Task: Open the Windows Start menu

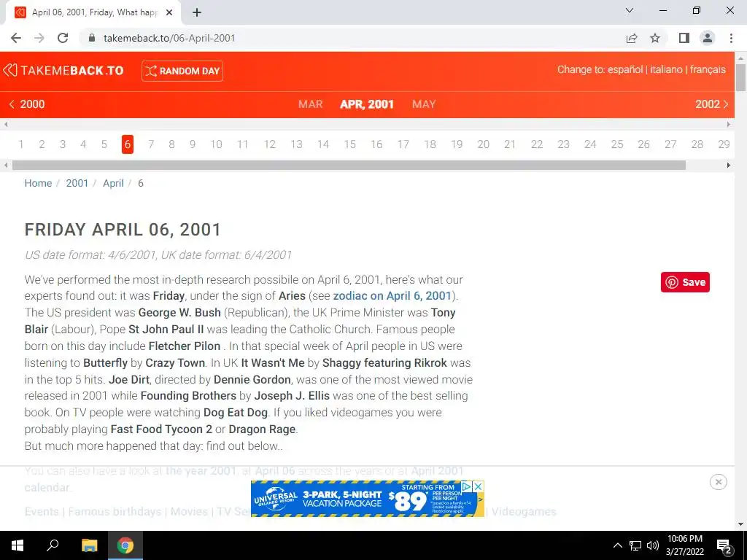Action: (x=18, y=545)
